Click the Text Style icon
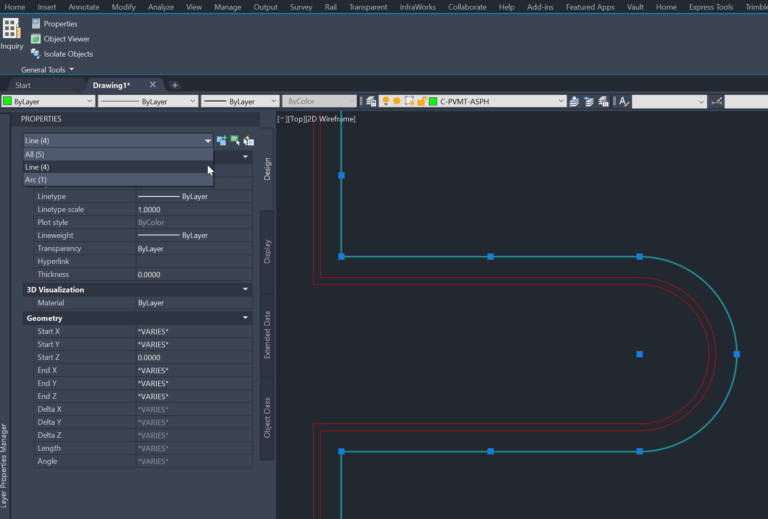 click(624, 101)
